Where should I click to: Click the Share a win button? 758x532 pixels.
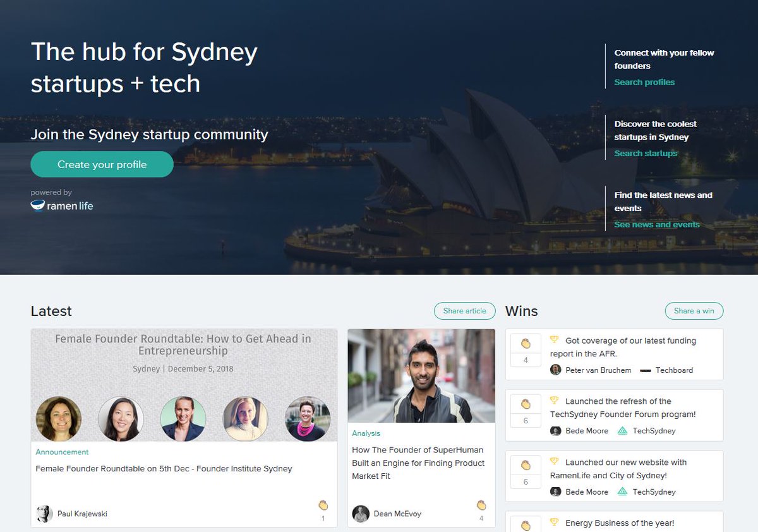coord(694,310)
